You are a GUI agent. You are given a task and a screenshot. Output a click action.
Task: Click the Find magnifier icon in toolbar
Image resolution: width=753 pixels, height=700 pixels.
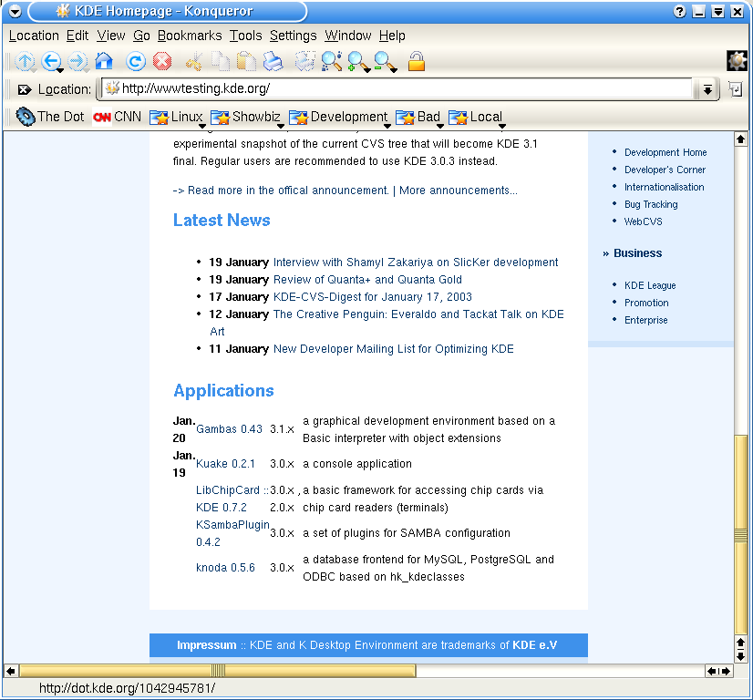pos(331,61)
